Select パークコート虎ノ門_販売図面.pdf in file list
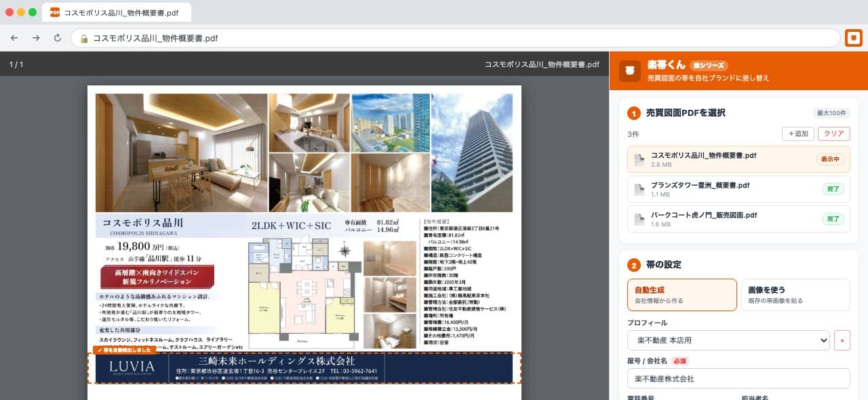The height and width of the screenshot is (400, 868). (x=738, y=219)
